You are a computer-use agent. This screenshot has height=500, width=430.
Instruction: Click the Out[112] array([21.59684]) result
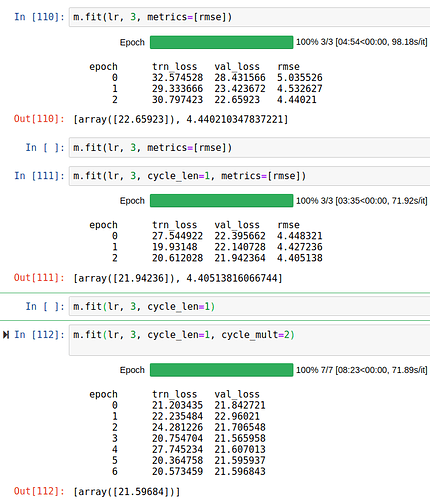tap(127, 492)
